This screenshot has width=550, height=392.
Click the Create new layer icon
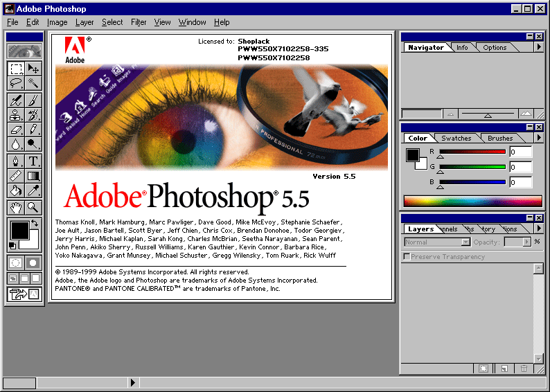[x=504, y=368]
